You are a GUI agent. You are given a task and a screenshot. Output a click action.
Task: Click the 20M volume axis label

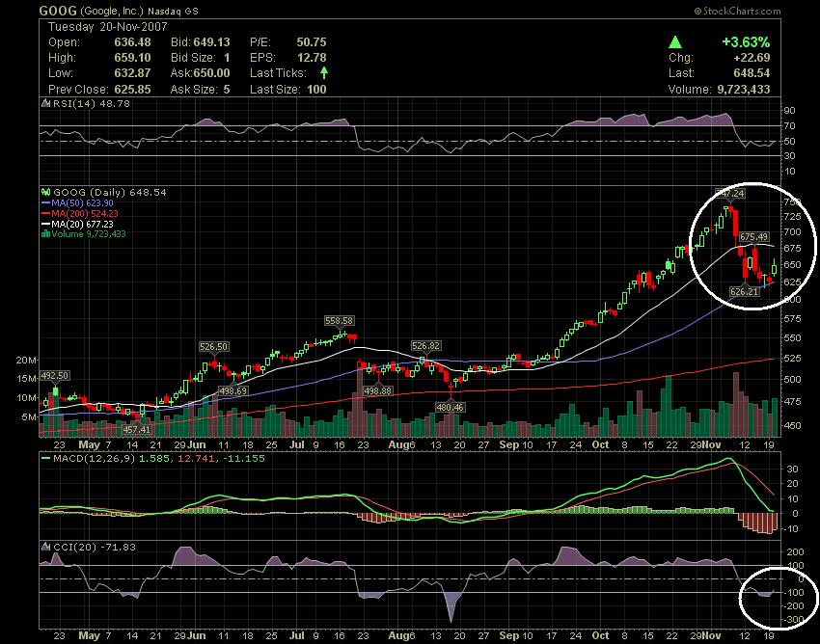(x=26, y=361)
